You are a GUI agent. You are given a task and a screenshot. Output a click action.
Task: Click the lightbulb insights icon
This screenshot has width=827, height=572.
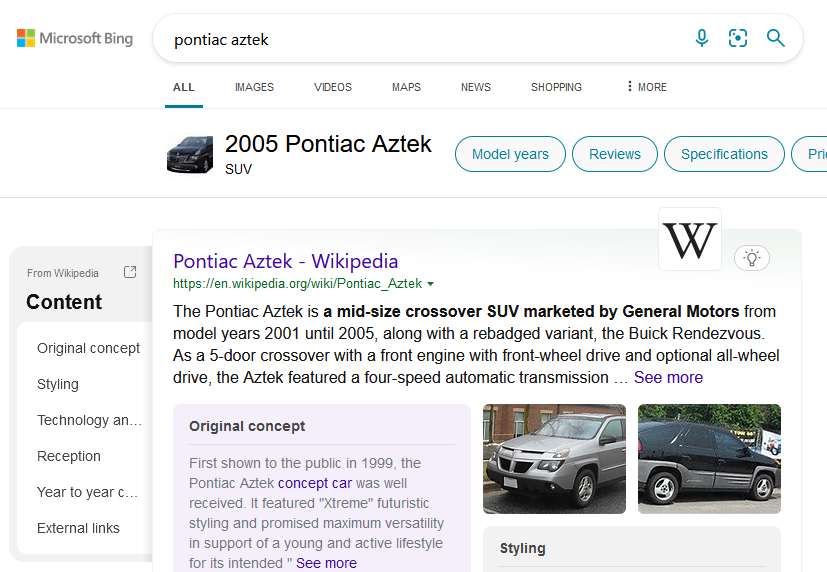752,258
